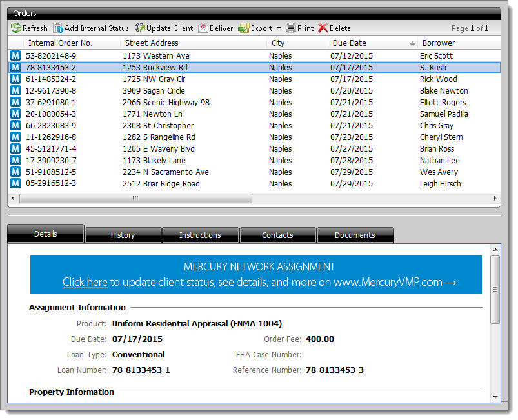Select the 2512 Briar Ridge Road address

[x=161, y=183]
